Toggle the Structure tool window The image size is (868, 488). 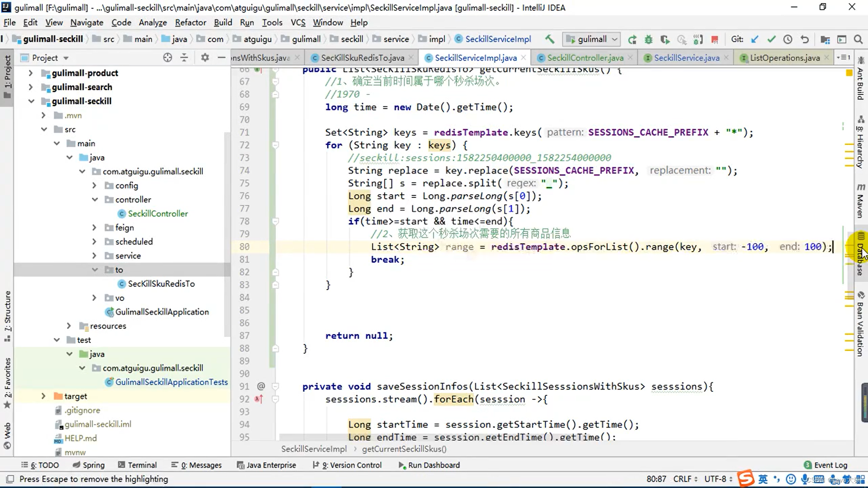tap(8, 312)
